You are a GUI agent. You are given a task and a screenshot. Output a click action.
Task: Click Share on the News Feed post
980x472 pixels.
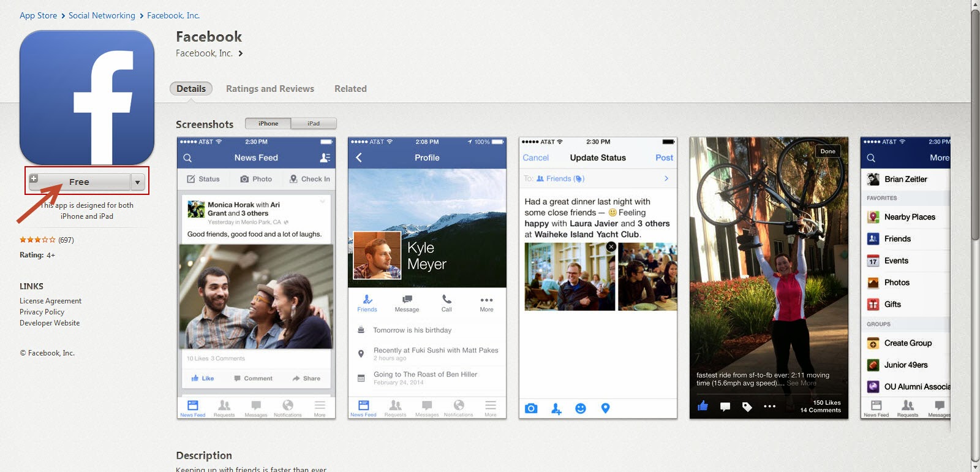306,378
